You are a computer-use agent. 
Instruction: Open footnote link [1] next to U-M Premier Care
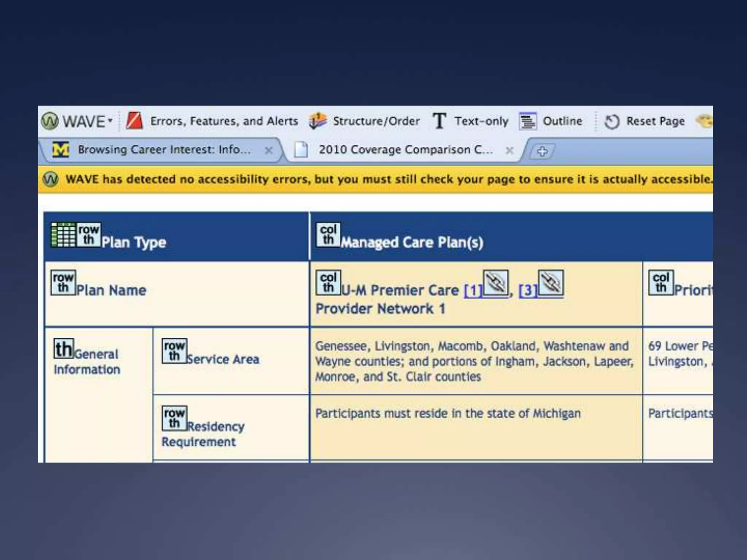[x=473, y=291]
